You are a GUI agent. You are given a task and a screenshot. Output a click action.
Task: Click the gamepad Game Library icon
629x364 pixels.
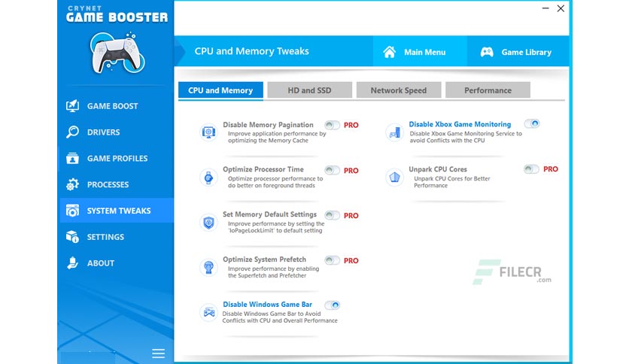(x=487, y=52)
